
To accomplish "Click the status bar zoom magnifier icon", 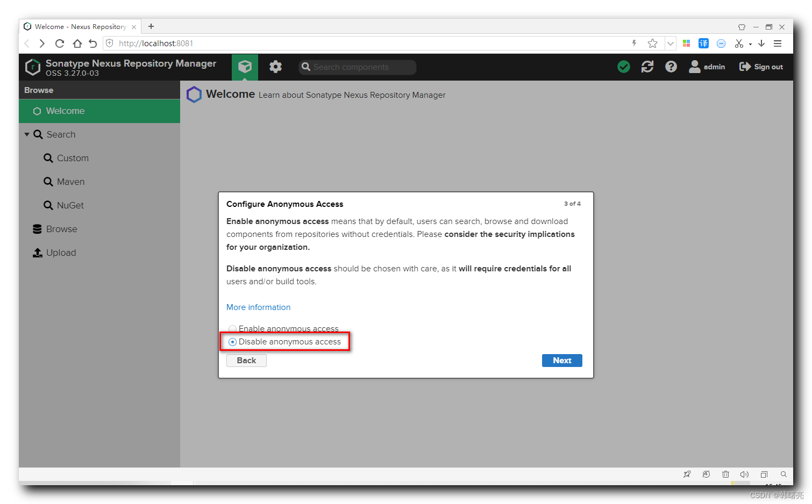I will [x=783, y=474].
